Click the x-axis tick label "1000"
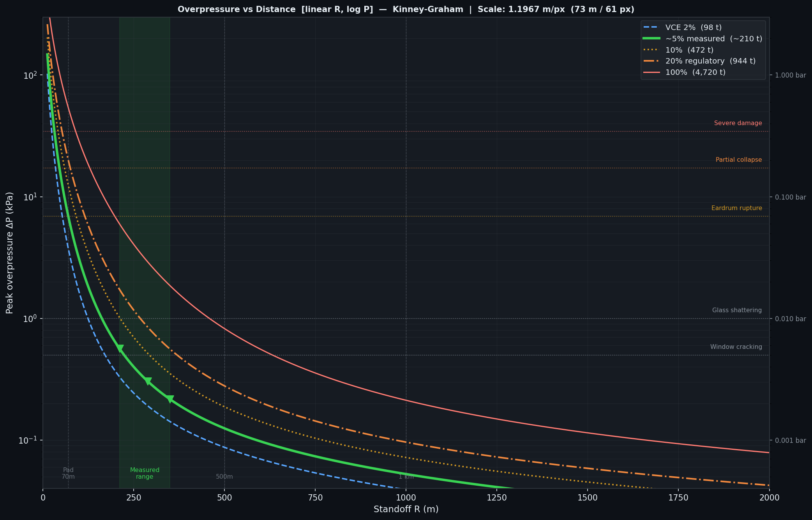 [x=406, y=498]
